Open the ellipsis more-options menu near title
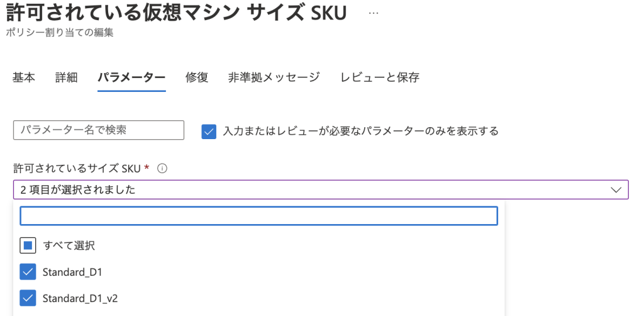 click(x=374, y=14)
